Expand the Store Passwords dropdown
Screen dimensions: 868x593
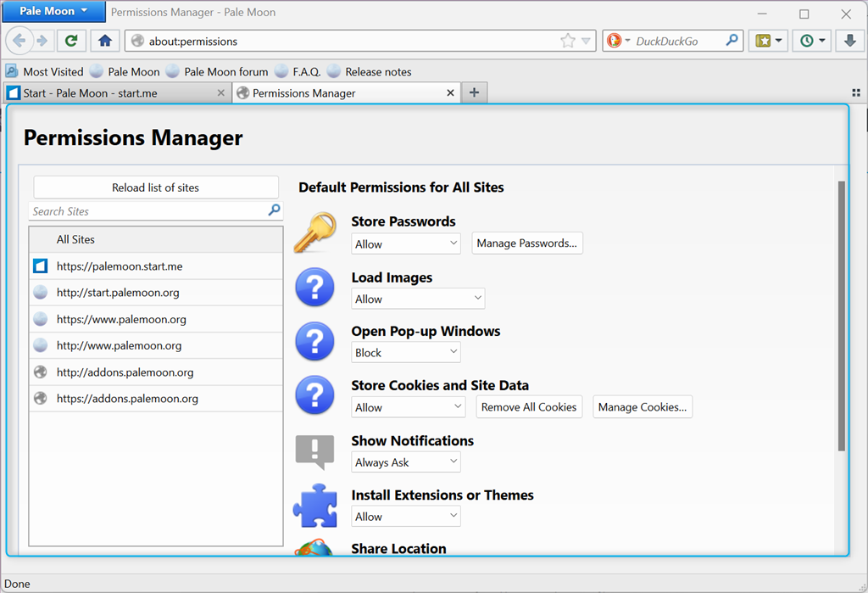click(406, 244)
